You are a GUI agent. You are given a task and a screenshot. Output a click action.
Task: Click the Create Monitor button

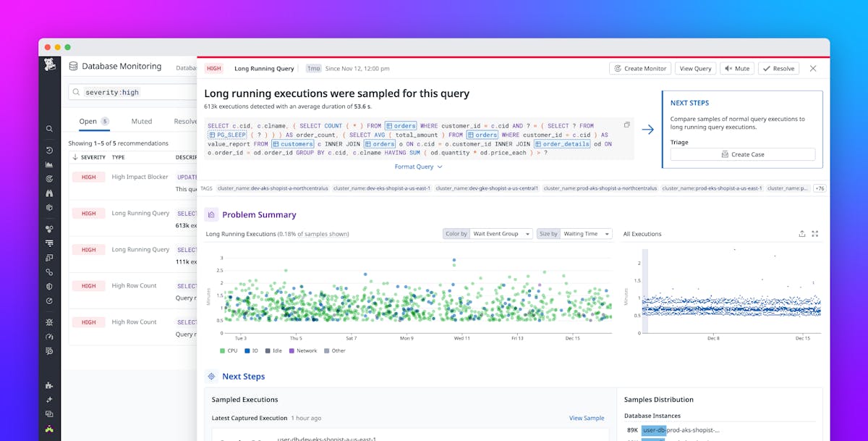coord(639,68)
